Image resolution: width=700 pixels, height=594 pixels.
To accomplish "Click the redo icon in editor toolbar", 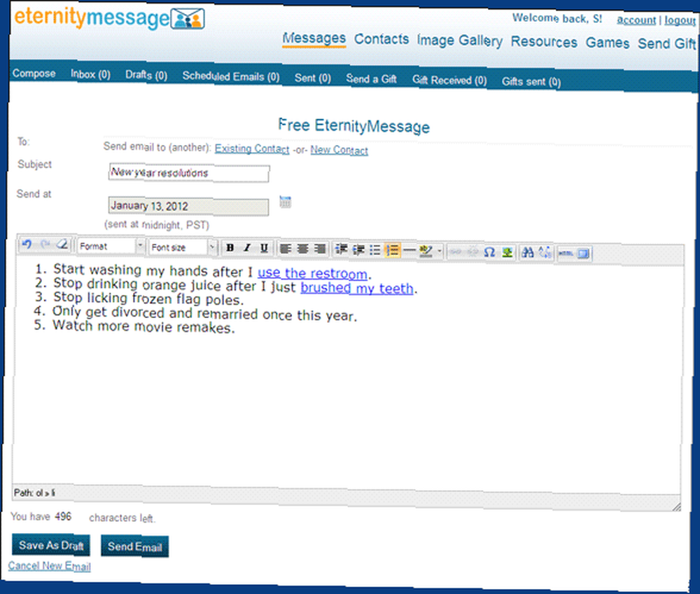I will [x=45, y=244].
